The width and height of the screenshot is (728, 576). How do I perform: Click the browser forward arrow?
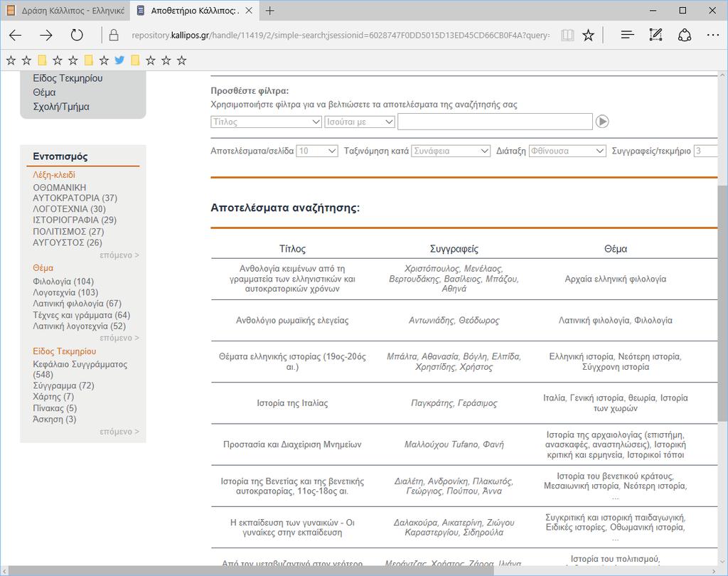coord(46,36)
